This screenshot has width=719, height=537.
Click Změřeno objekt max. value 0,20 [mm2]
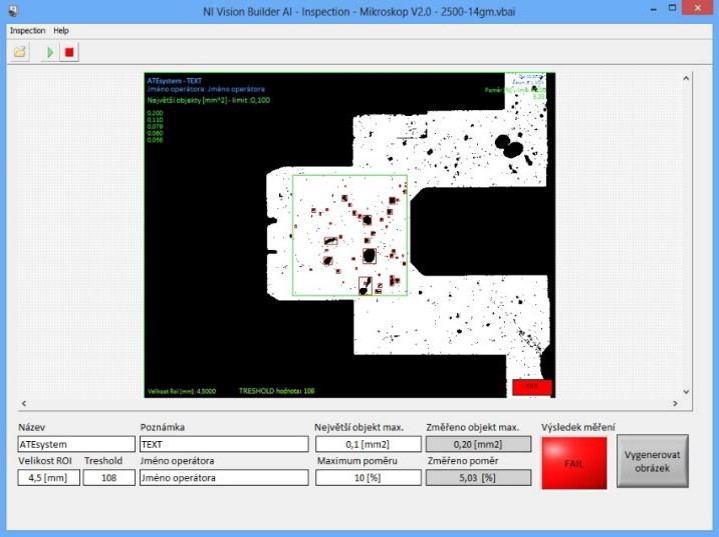click(x=478, y=444)
